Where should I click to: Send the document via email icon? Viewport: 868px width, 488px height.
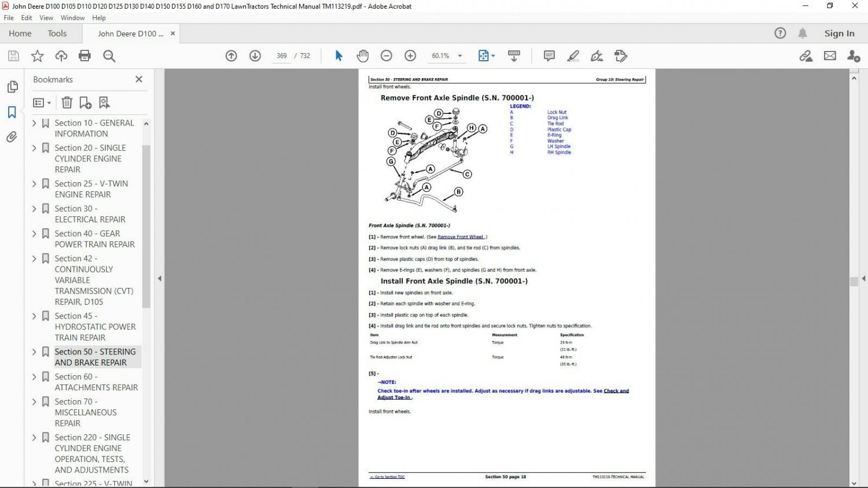tap(830, 56)
